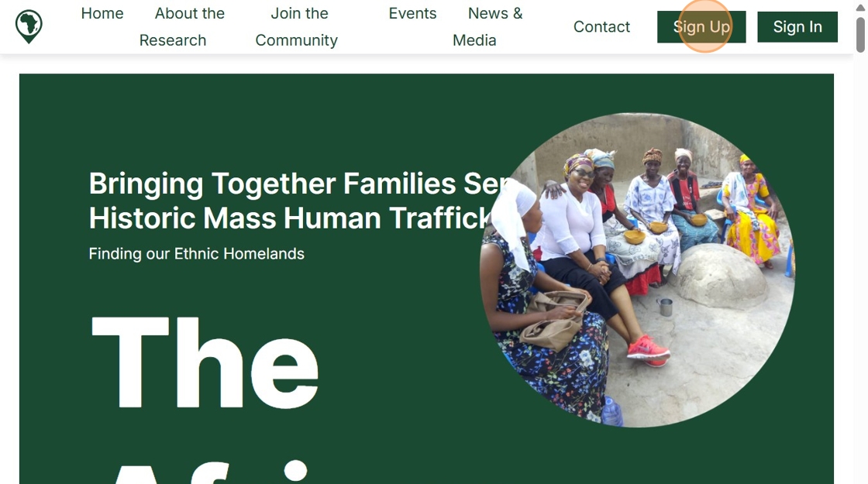Navigate to Events

[x=412, y=13]
